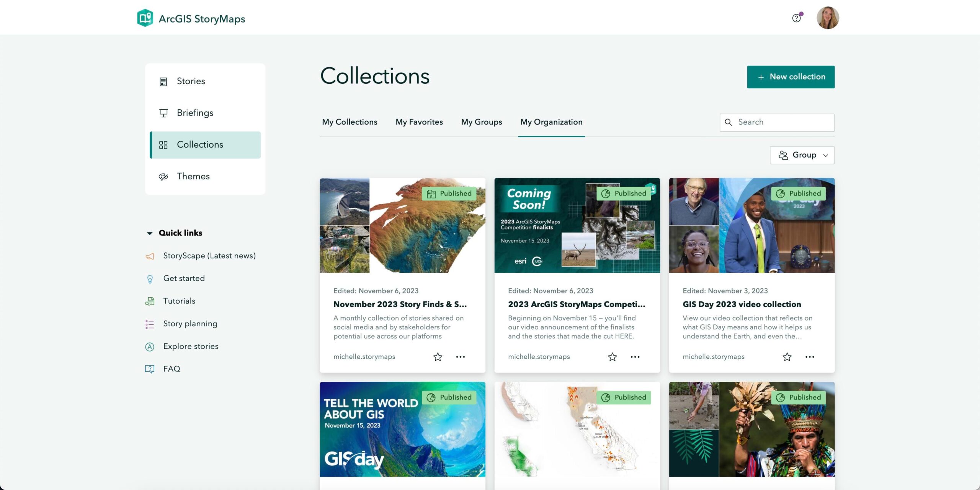Click the Published badge on GIS Day video card
This screenshot has width=980, height=490.
coord(799,194)
